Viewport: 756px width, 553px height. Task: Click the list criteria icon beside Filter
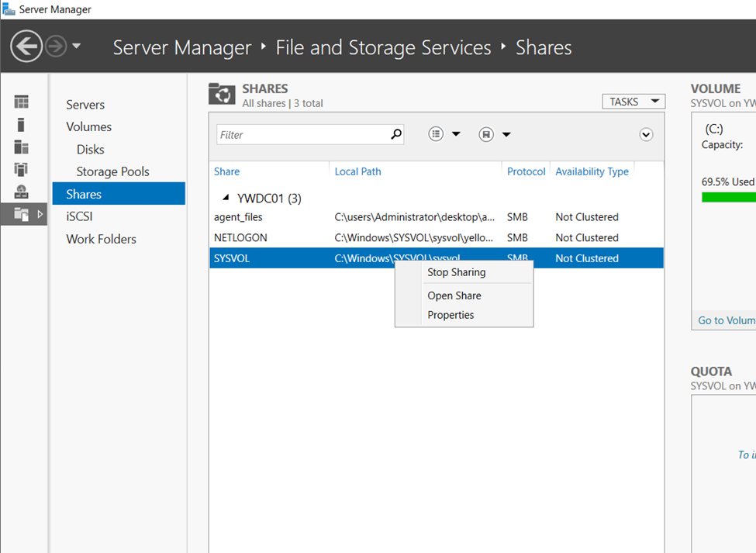436,134
